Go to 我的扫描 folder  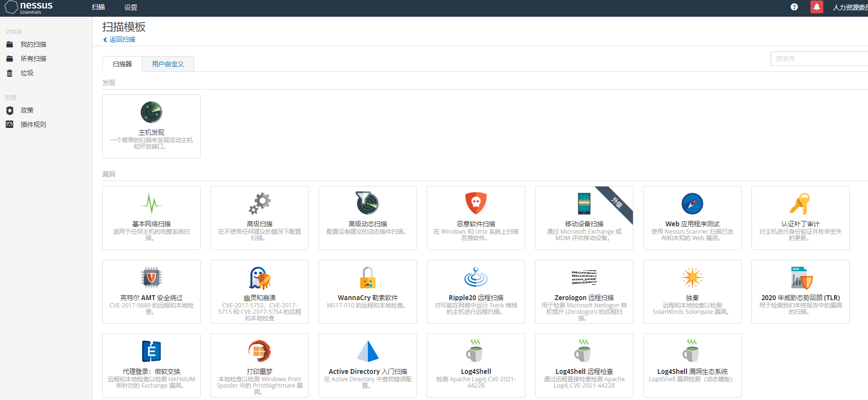(33, 44)
